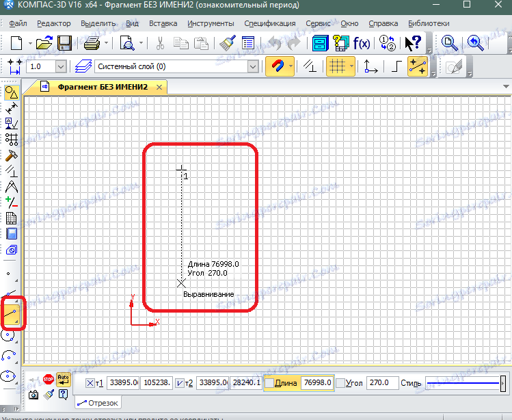512x420 pixels.
Task: Open the properties list icon
Action: 248,43
